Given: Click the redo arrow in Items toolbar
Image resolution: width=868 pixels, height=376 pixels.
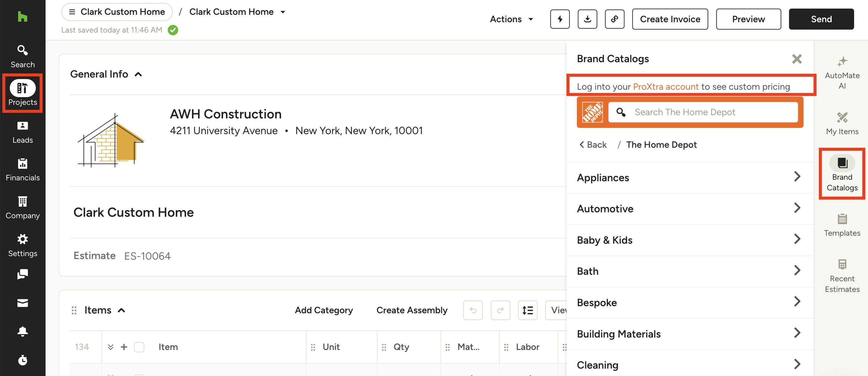Looking at the screenshot, I should tap(500, 310).
